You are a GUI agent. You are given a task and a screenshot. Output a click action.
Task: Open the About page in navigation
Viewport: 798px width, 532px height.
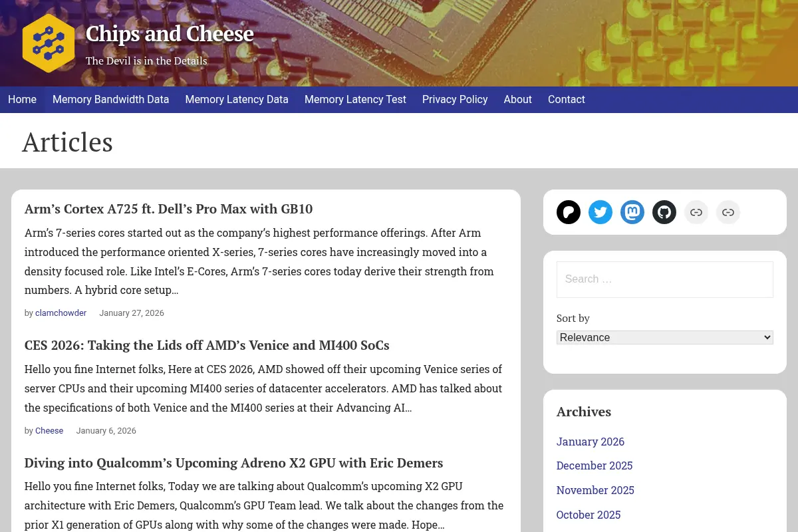pyautogui.click(x=517, y=100)
